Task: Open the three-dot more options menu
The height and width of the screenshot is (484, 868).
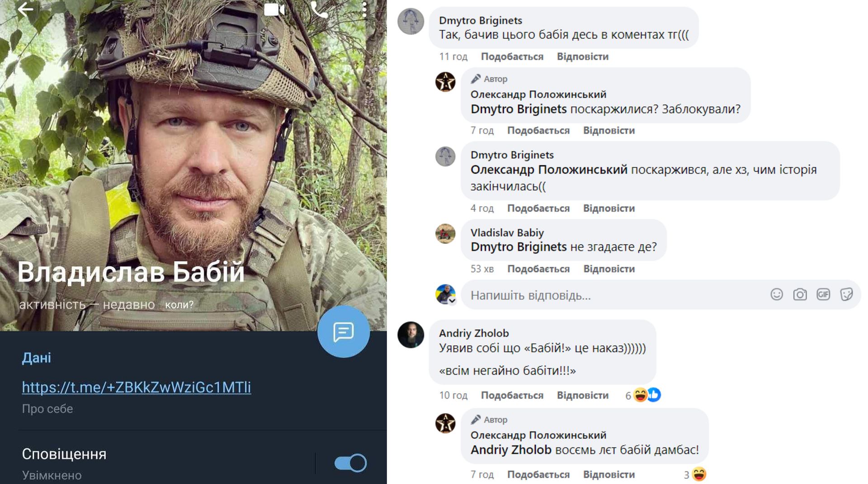Action: click(364, 9)
